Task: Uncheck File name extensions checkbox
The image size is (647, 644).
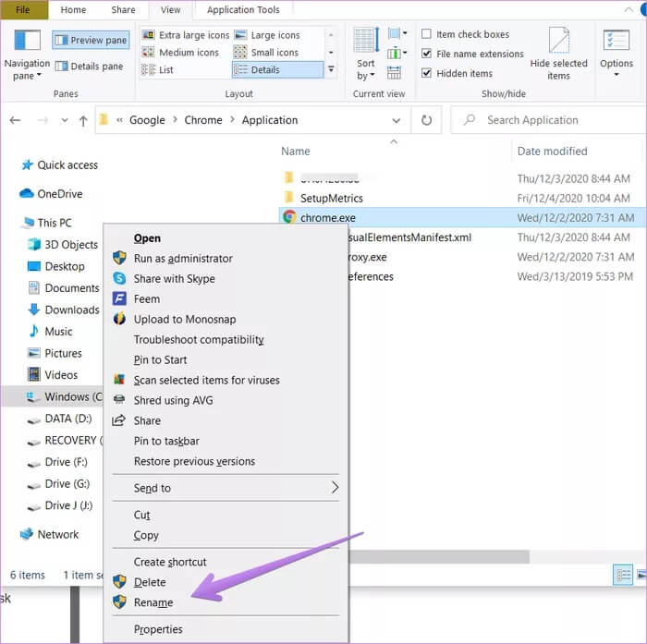Action: tap(427, 54)
